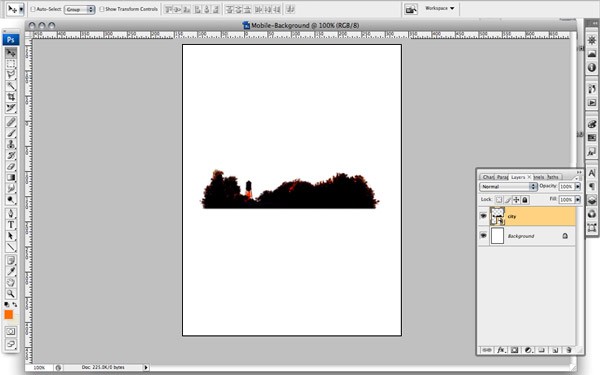600x375 pixels.
Task: Hide the city layer using its eye
Action: click(x=483, y=216)
